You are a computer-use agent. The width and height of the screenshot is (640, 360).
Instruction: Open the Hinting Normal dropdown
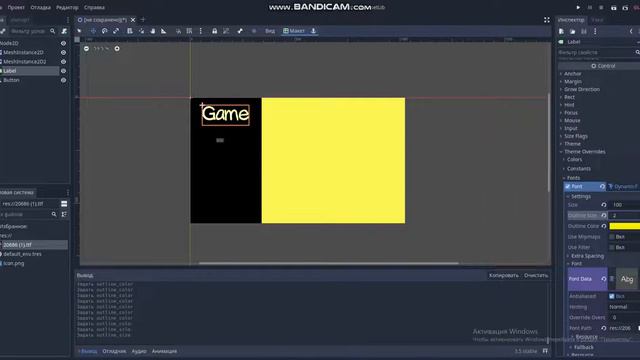pos(624,307)
